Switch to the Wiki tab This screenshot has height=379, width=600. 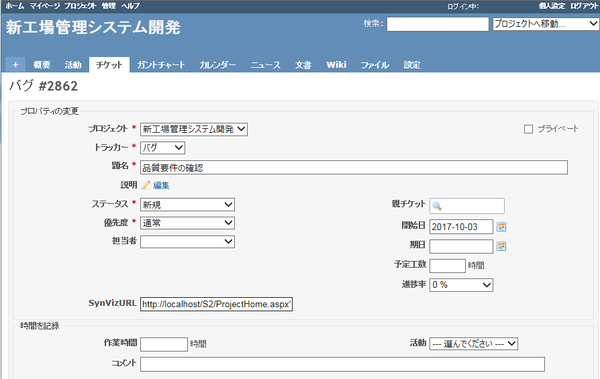336,65
